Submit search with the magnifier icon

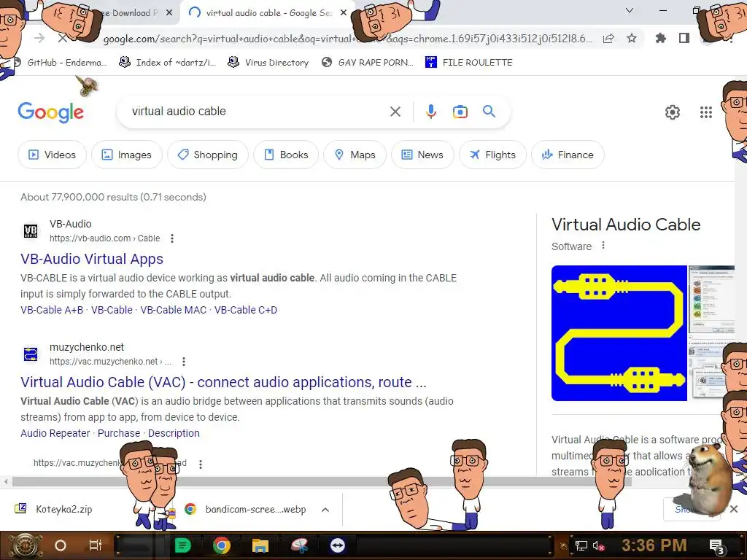pos(489,112)
